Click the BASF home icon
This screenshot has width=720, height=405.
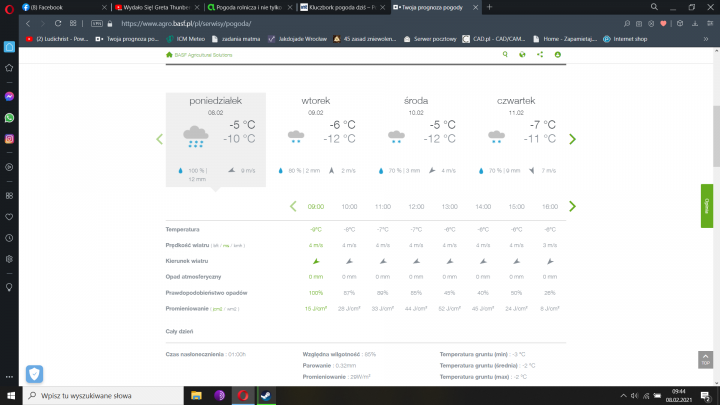pyautogui.click(x=169, y=55)
